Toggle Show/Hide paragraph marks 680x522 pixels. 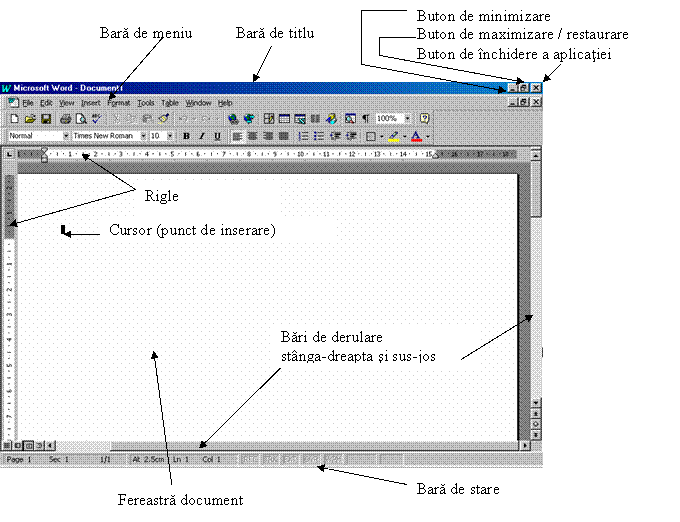coord(366,118)
